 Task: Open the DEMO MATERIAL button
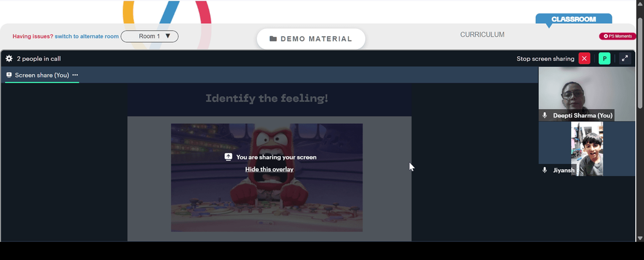311,39
